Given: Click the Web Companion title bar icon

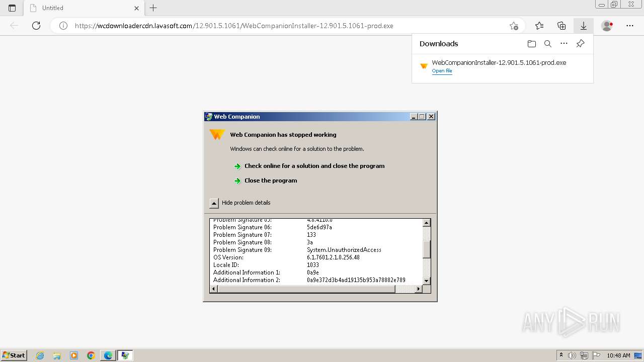Looking at the screenshot, I should pos(209,117).
